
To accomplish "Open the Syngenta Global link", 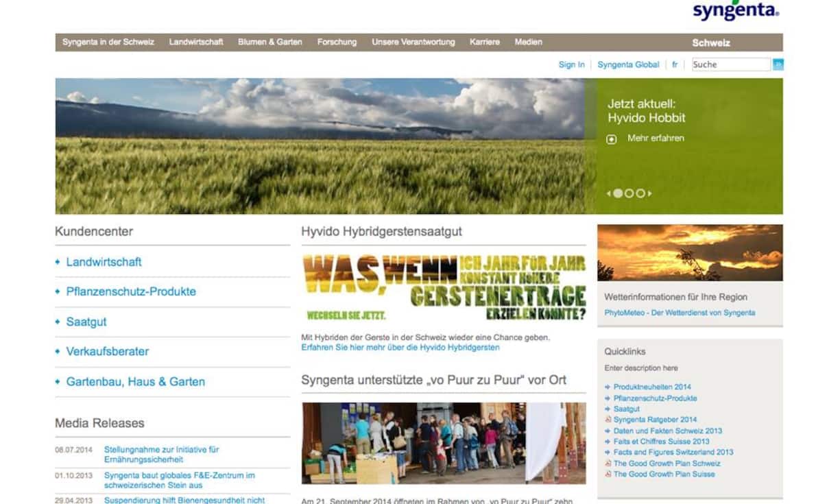I will click(x=627, y=64).
